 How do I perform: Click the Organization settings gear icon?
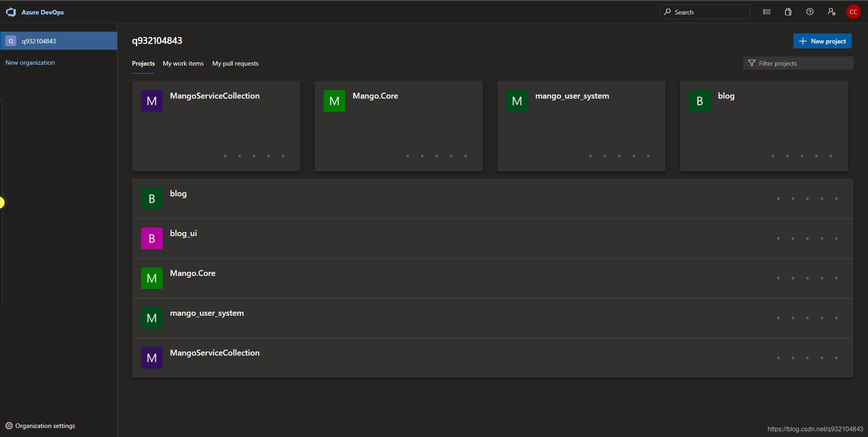coord(9,426)
